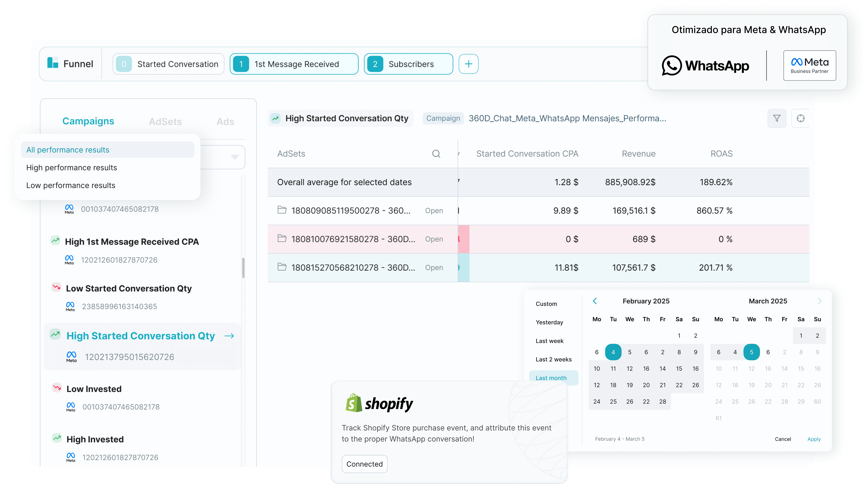The width and height of the screenshot is (868, 484).
Task: Click the arrow beside High Started Conversation Qty
Action: coord(229,336)
